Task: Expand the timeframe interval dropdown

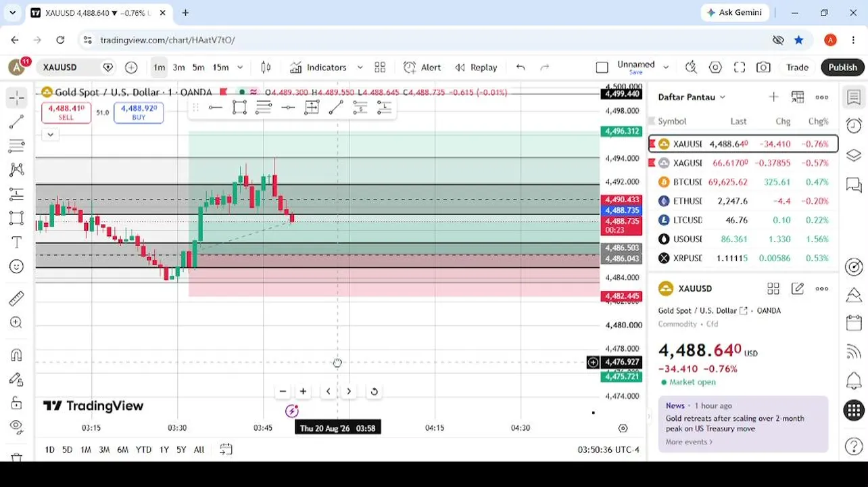Action: (x=240, y=67)
